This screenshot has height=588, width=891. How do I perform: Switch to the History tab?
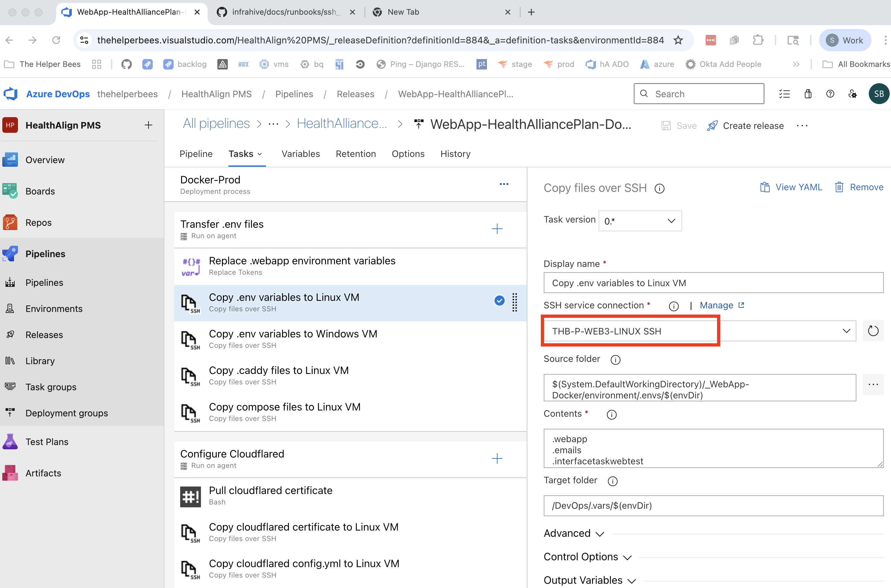tap(455, 154)
